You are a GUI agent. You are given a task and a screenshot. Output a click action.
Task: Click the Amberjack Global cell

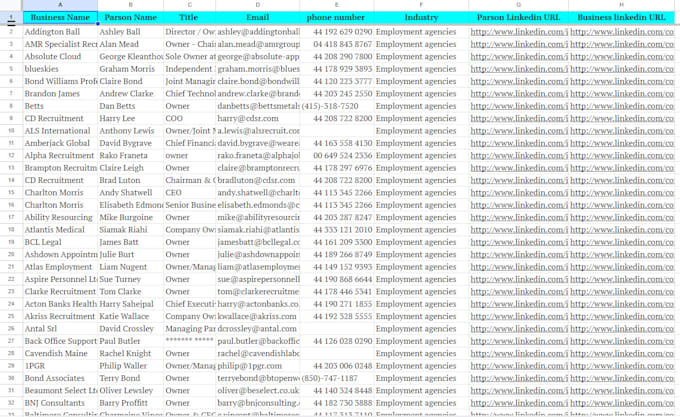point(60,143)
